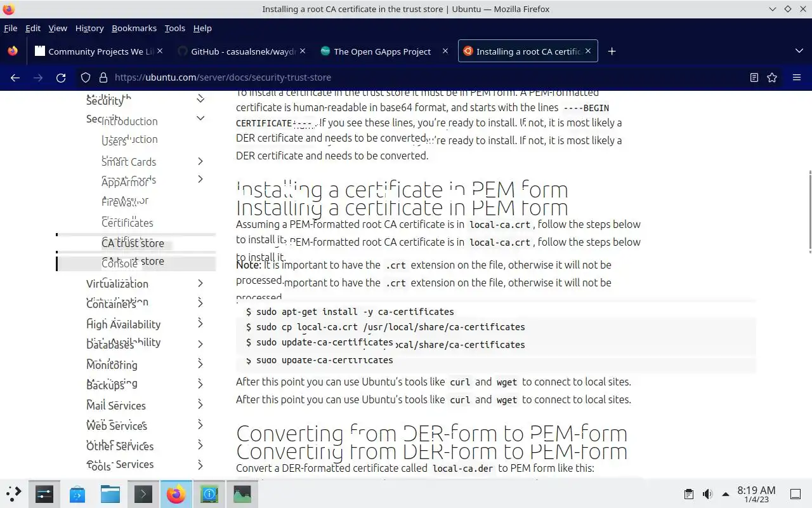
Task: Close the Community Projects tab
Action: (159, 51)
